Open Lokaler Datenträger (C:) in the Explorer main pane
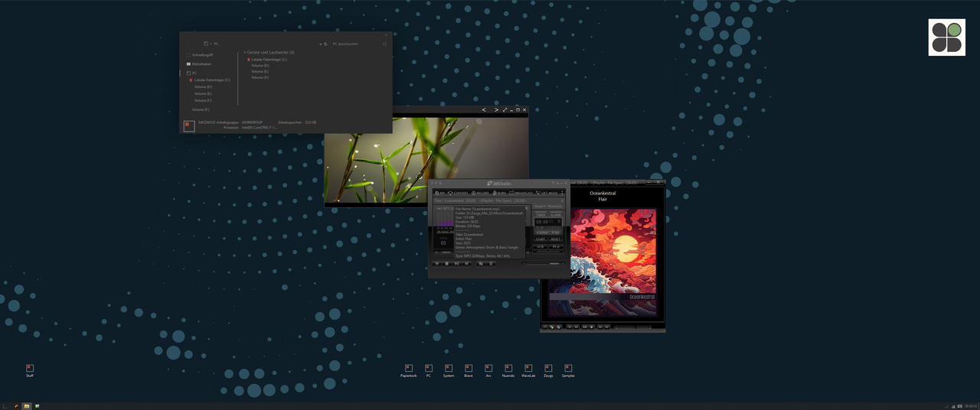Screen dimensions: 980x410 pos(267,59)
